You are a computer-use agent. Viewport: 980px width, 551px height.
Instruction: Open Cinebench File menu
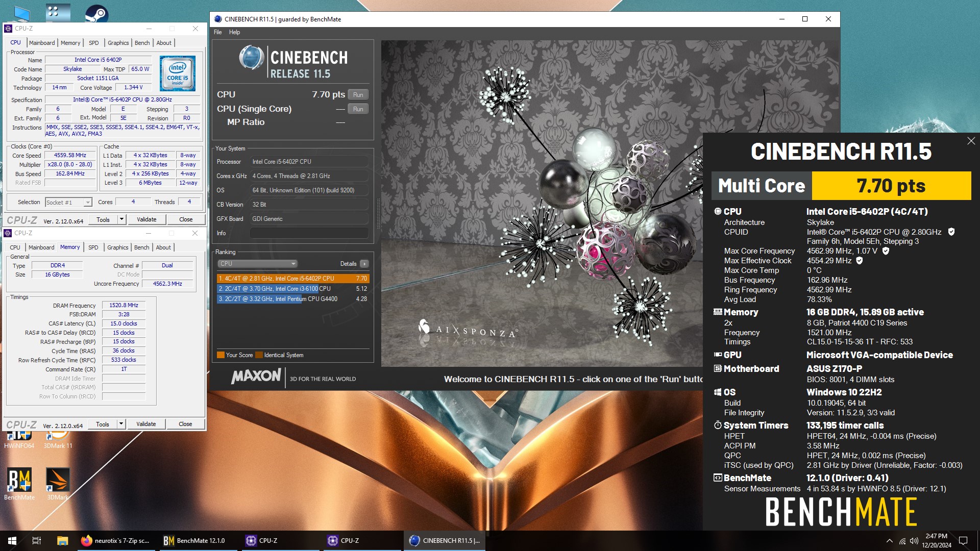tap(218, 32)
